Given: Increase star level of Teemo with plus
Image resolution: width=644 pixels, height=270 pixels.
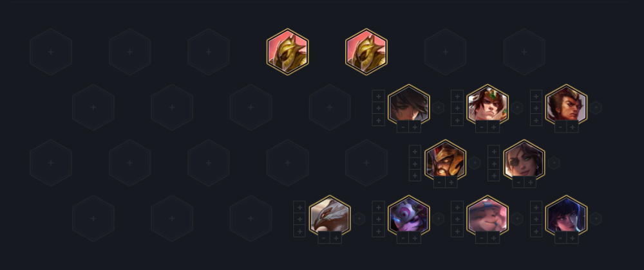Looking at the screenshot, I should [x=494, y=238].
